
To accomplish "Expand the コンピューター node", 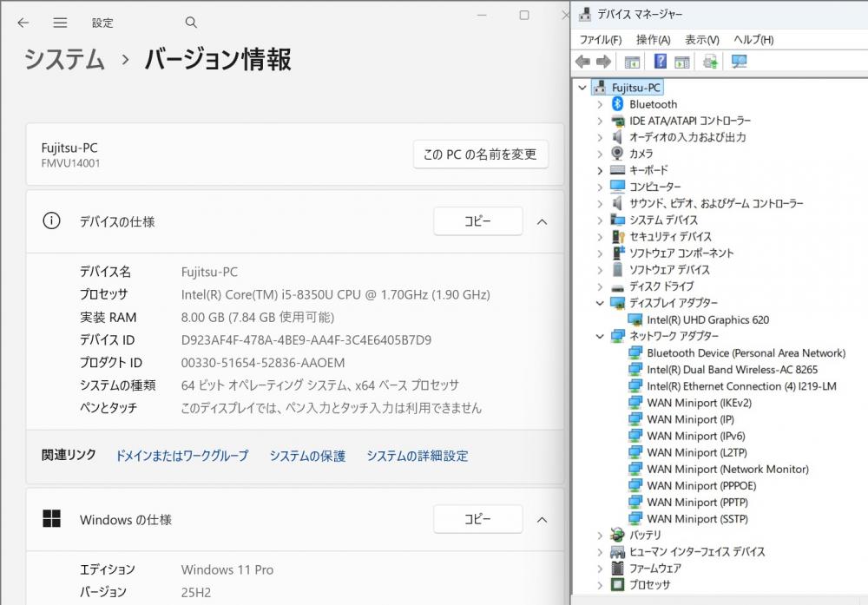I will [600, 187].
